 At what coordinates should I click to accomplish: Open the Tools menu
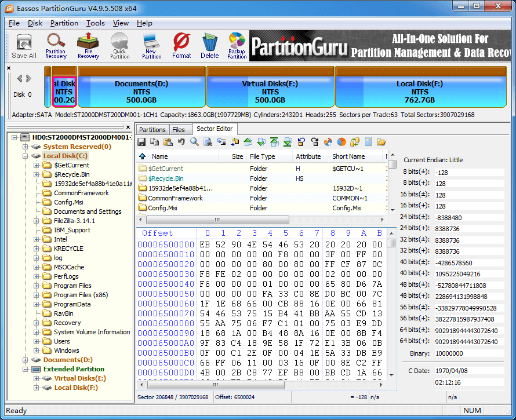(x=96, y=23)
